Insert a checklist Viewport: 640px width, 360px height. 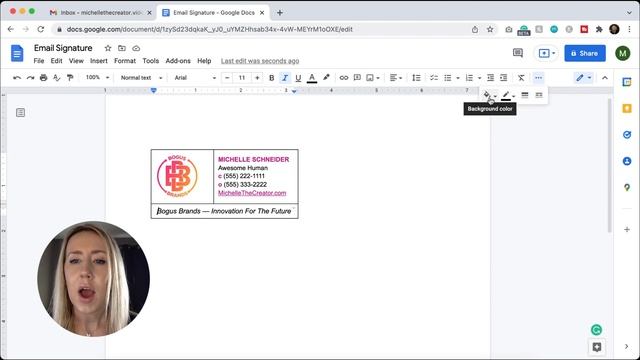[x=434, y=78]
